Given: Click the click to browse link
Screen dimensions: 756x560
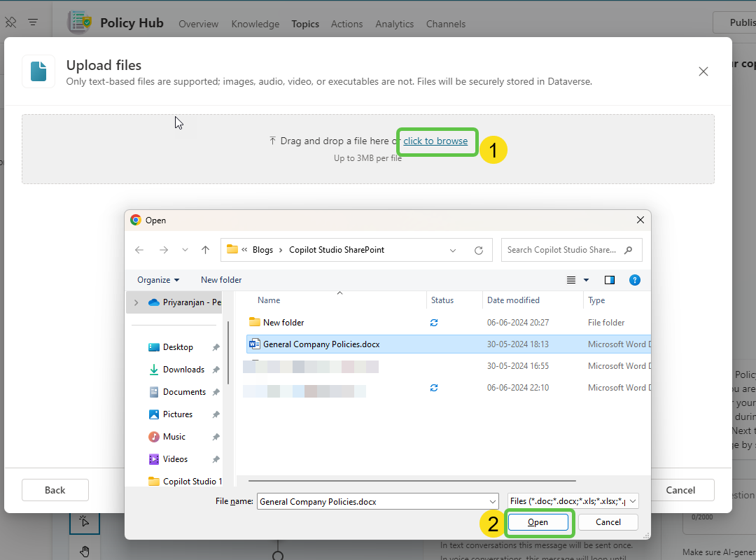Looking at the screenshot, I should 437,141.
